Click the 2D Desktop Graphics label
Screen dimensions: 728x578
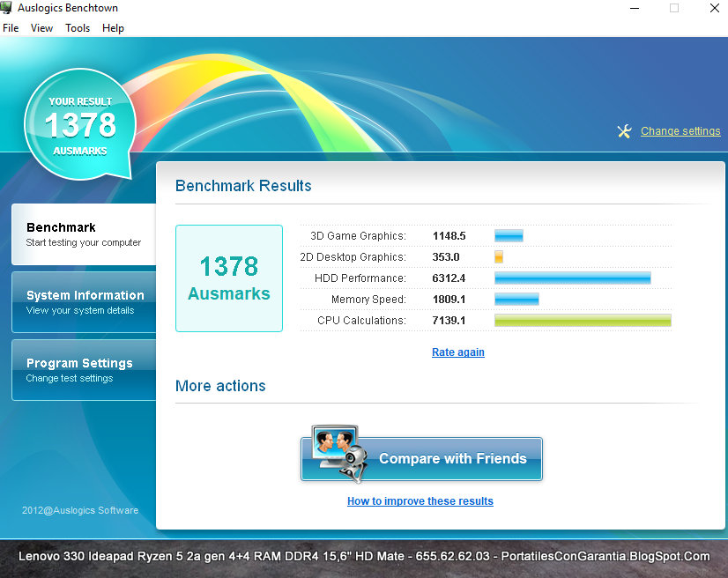353,257
